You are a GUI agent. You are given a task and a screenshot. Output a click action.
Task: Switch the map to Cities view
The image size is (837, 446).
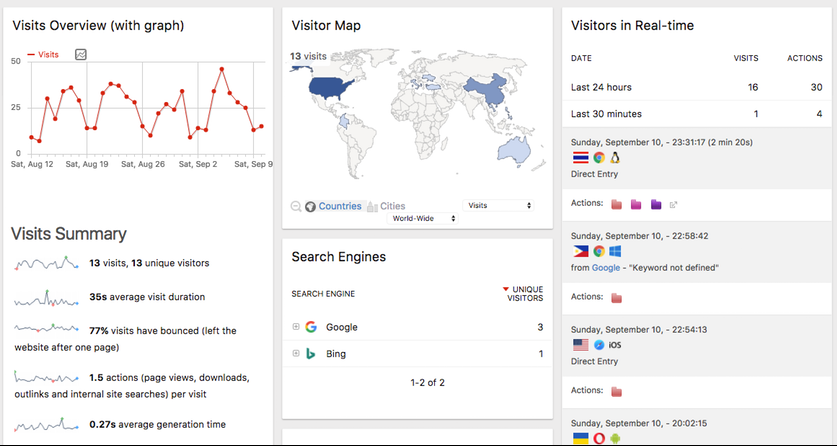[392, 206]
